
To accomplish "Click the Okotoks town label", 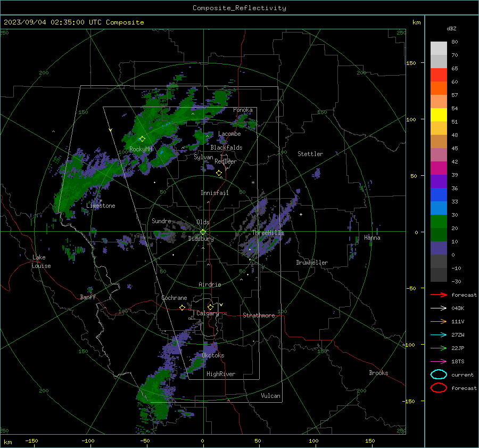I will [213, 355].
